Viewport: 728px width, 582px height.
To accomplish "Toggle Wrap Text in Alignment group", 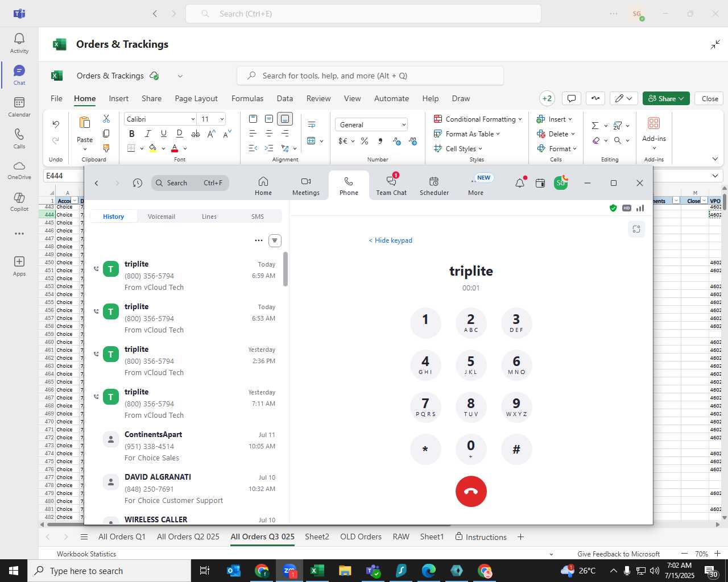I will (312, 124).
